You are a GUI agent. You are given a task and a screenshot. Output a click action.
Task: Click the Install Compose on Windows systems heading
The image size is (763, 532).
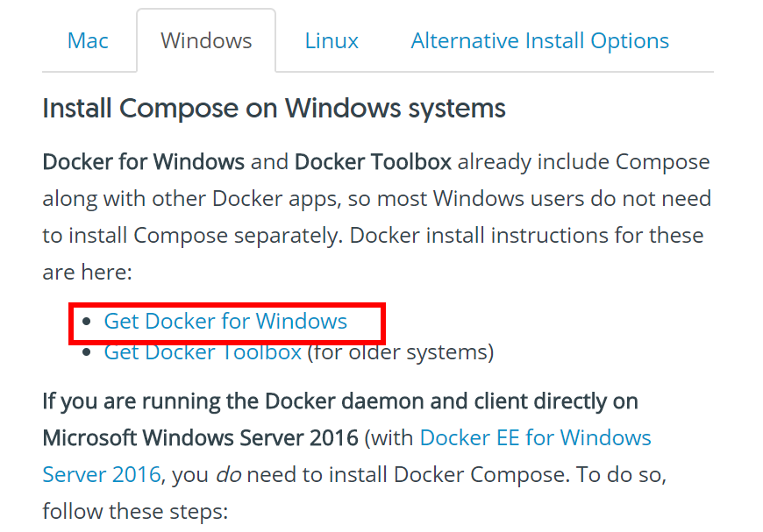point(274,109)
